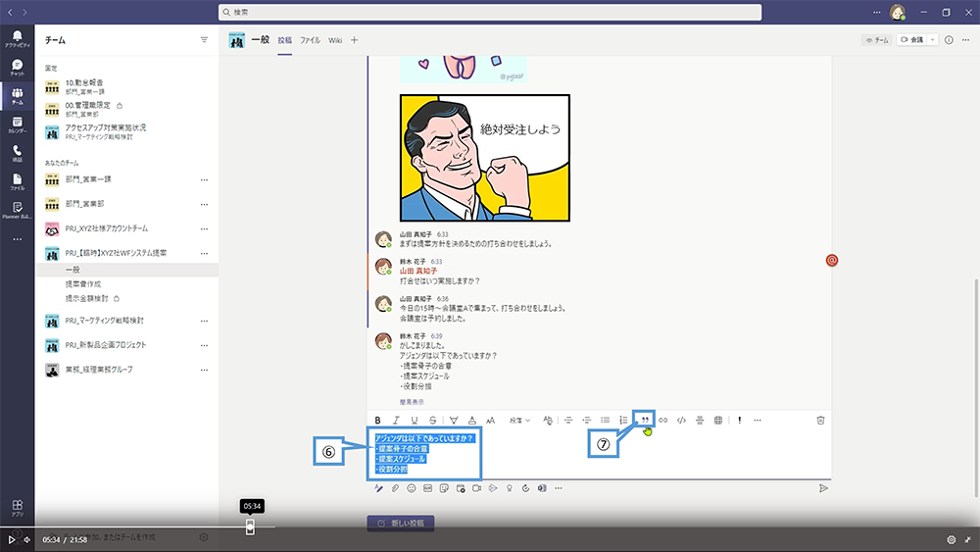Click the チーム button in the channel header
Viewport: 980px width, 552px height.
pos(877,40)
